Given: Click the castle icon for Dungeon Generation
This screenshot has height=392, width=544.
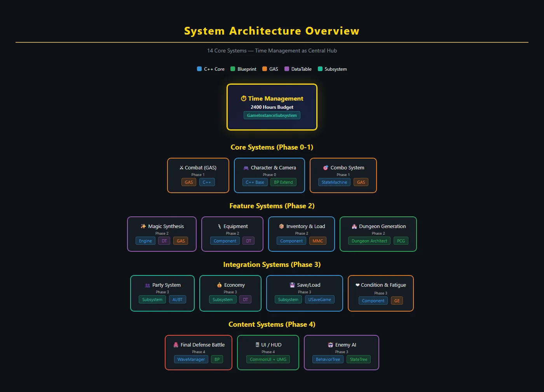Looking at the screenshot, I should (354, 226).
